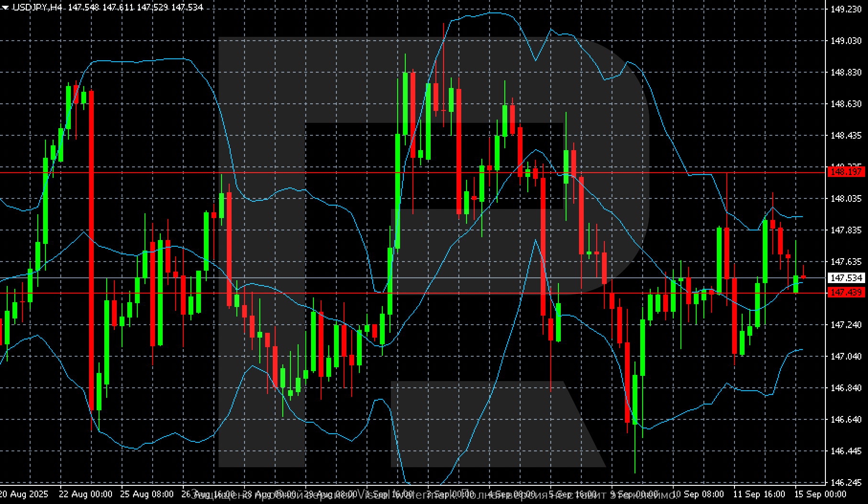Screen dimensions: 868x504
Task: Select the red 147.439 price tag
Action: pyautogui.click(x=846, y=292)
